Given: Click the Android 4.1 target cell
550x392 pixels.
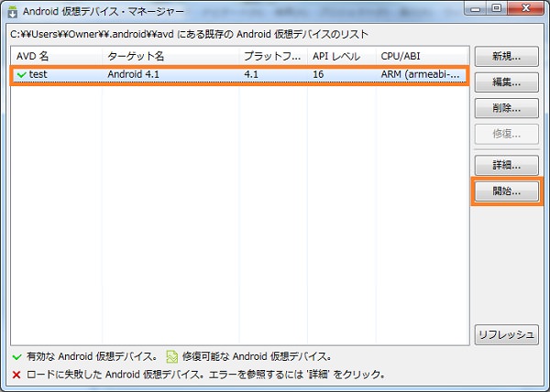Looking at the screenshot, I should coord(133,74).
